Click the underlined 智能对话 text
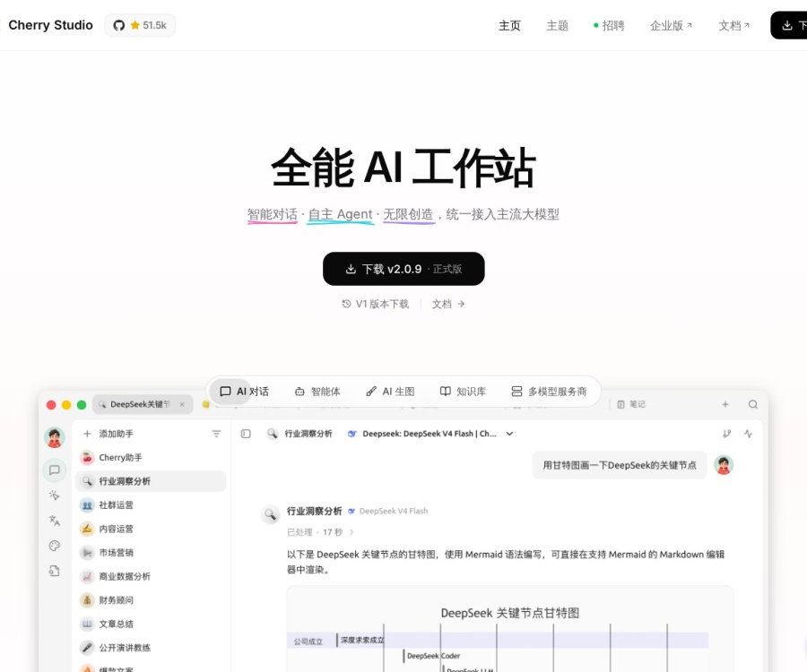 point(273,214)
